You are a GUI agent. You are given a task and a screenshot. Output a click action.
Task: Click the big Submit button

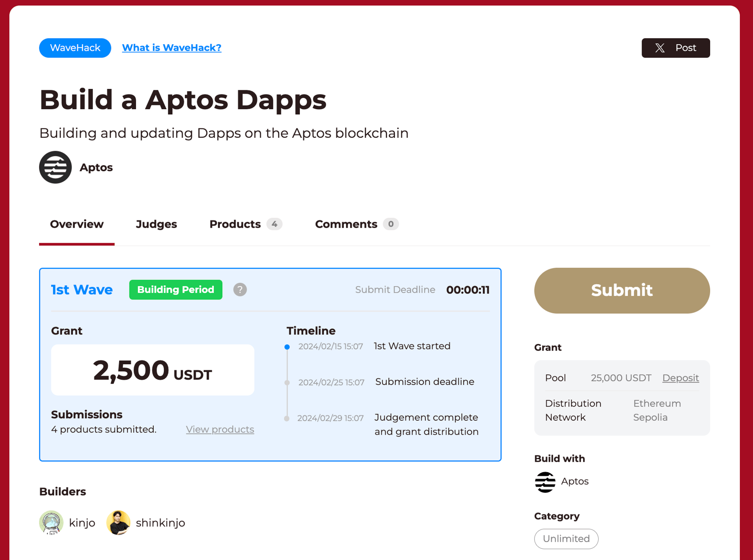[622, 290]
